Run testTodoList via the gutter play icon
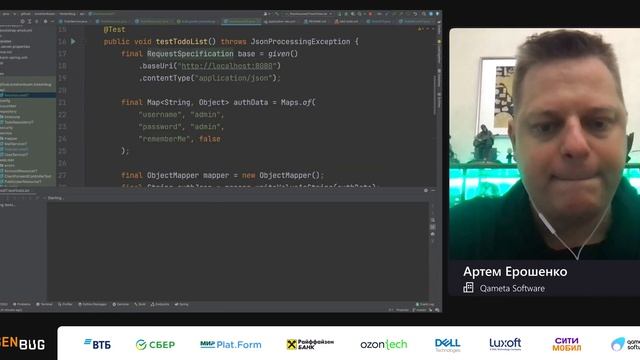This screenshot has width=640, height=360. click(x=73, y=41)
